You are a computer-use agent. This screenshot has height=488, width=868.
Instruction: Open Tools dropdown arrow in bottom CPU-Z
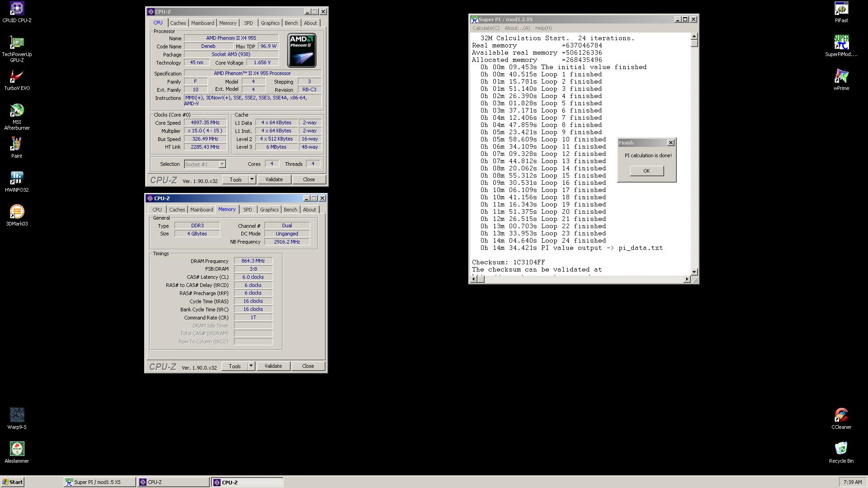251,366
